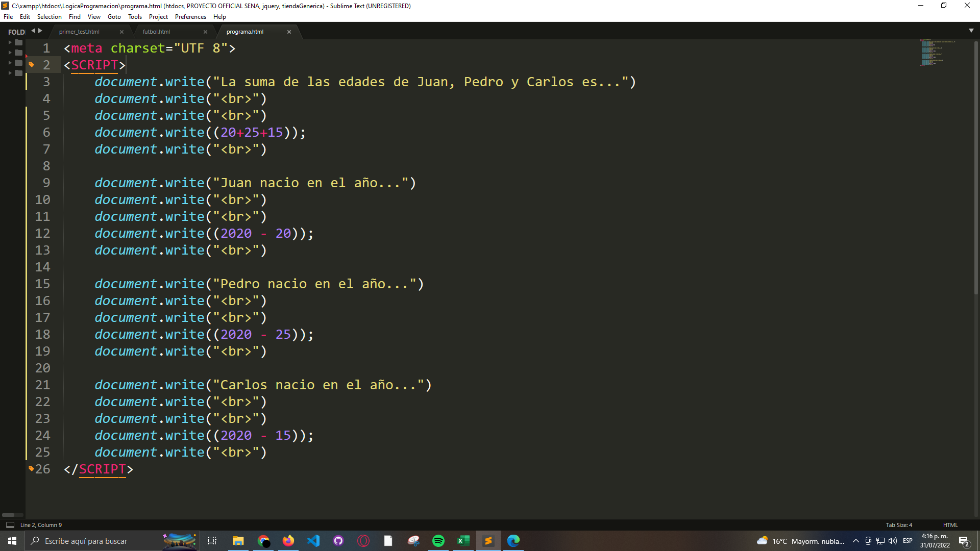Click the 20+25+15 expression on line 6
Viewport: 980px width, 551px height.
(x=251, y=133)
